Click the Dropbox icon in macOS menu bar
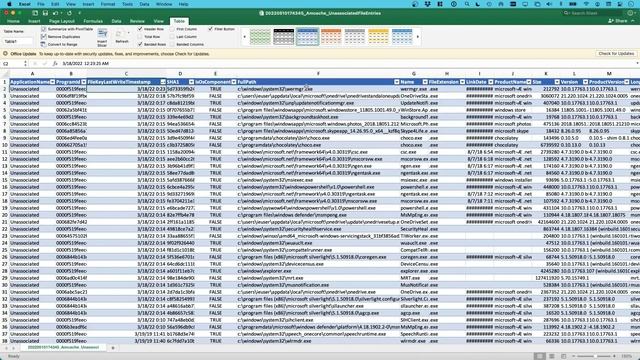 (x=427, y=4)
